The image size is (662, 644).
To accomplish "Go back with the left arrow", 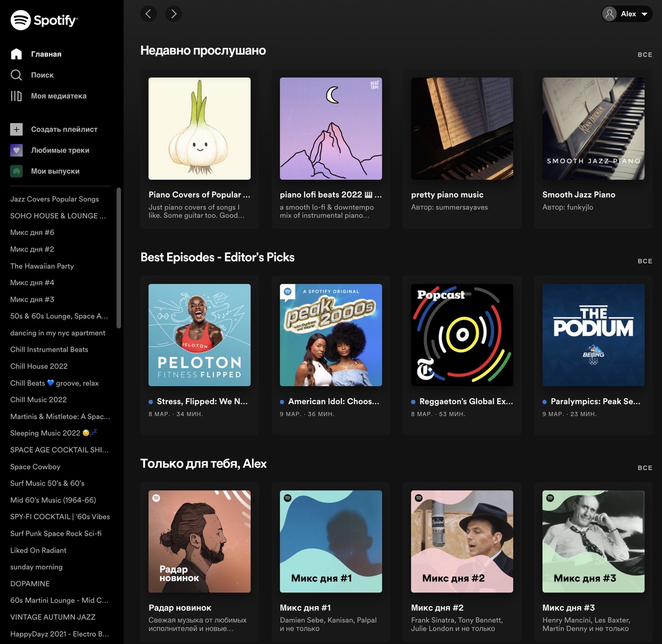I will pos(148,14).
